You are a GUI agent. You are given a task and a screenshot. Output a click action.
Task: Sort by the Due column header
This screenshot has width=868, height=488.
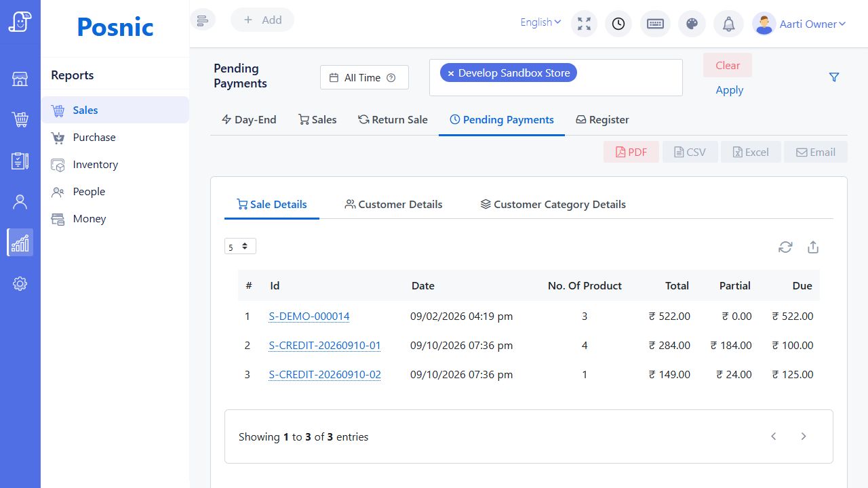pyautogui.click(x=802, y=285)
